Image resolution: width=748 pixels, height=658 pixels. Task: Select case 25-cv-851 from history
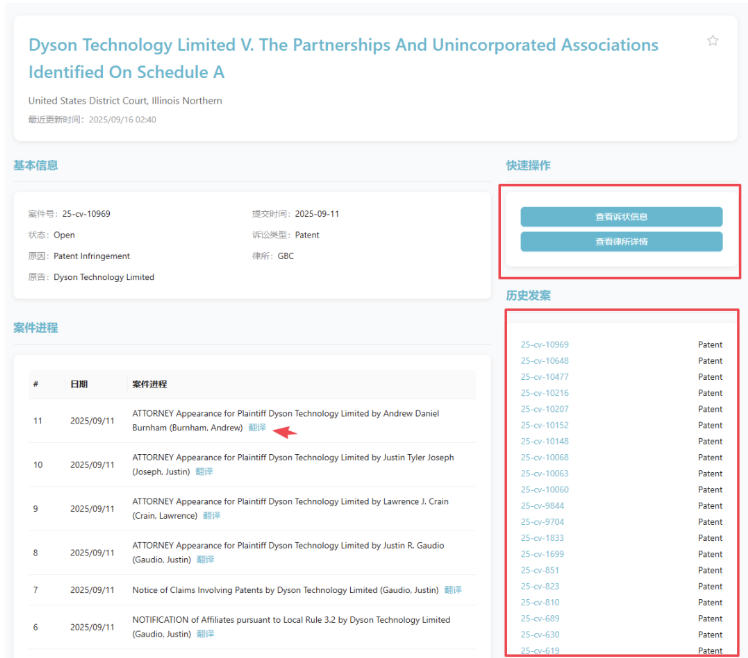pyautogui.click(x=540, y=570)
